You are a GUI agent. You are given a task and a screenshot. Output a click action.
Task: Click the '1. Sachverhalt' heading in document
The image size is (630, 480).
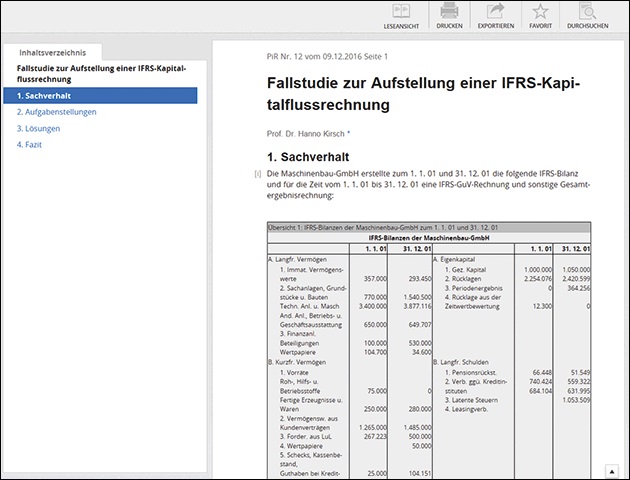(308, 157)
